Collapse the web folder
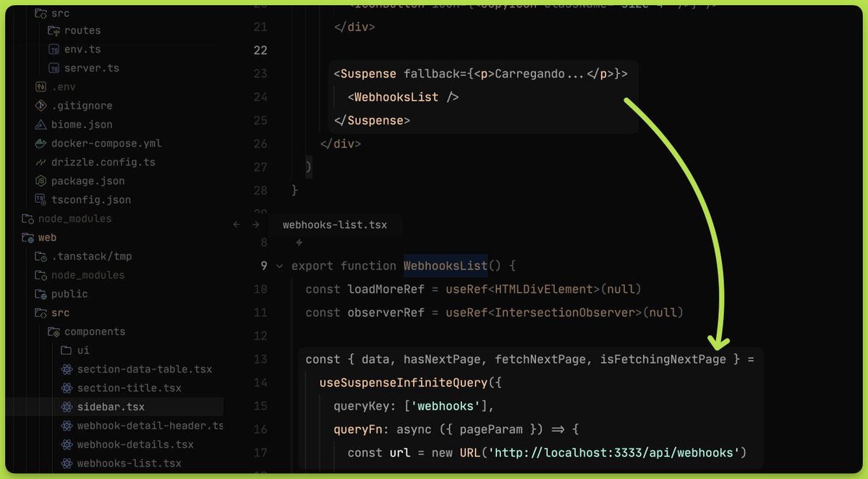This screenshot has height=479, width=868. [x=47, y=237]
